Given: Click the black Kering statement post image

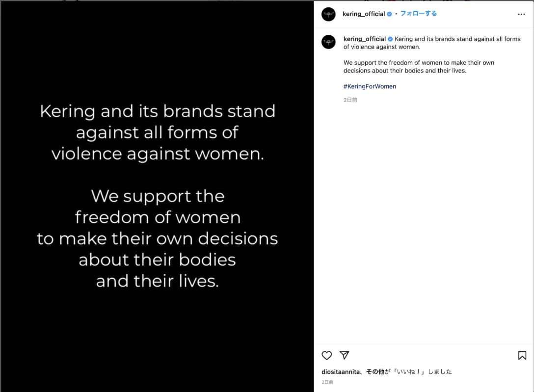Looking at the screenshot, I should pos(157,196).
